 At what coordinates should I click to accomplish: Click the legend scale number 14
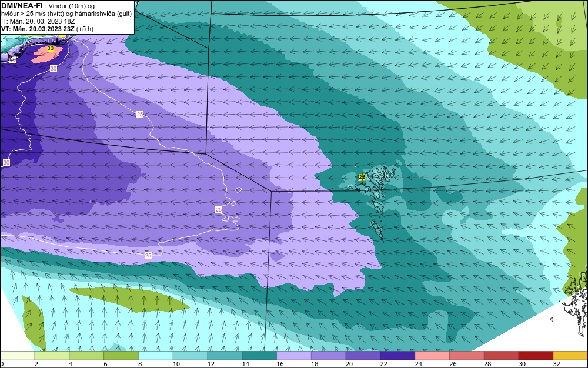(246, 364)
